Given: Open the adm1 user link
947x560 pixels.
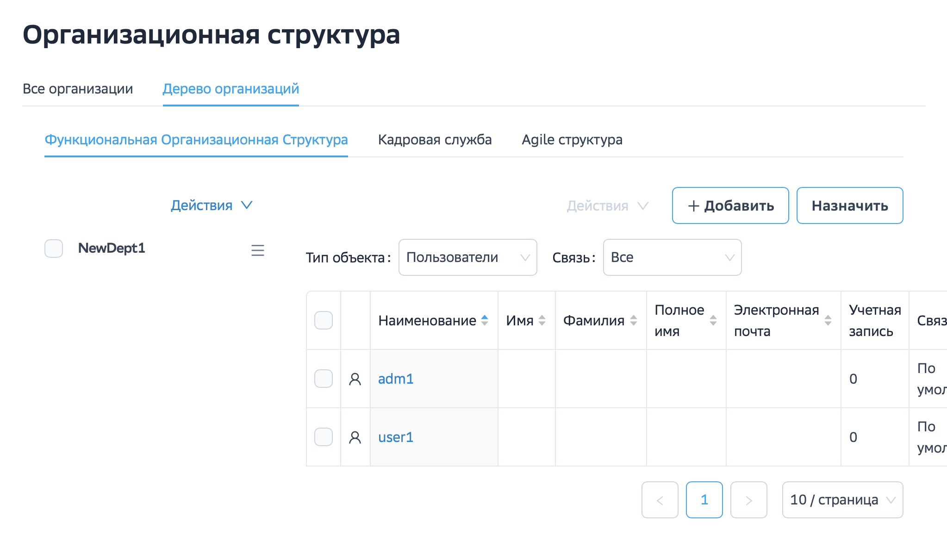Looking at the screenshot, I should [396, 379].
